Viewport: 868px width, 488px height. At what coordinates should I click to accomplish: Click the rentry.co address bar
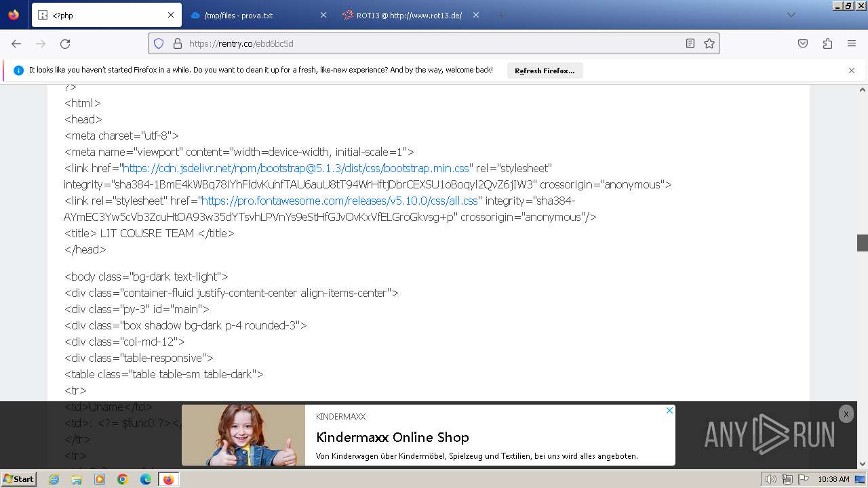[434, 43]
